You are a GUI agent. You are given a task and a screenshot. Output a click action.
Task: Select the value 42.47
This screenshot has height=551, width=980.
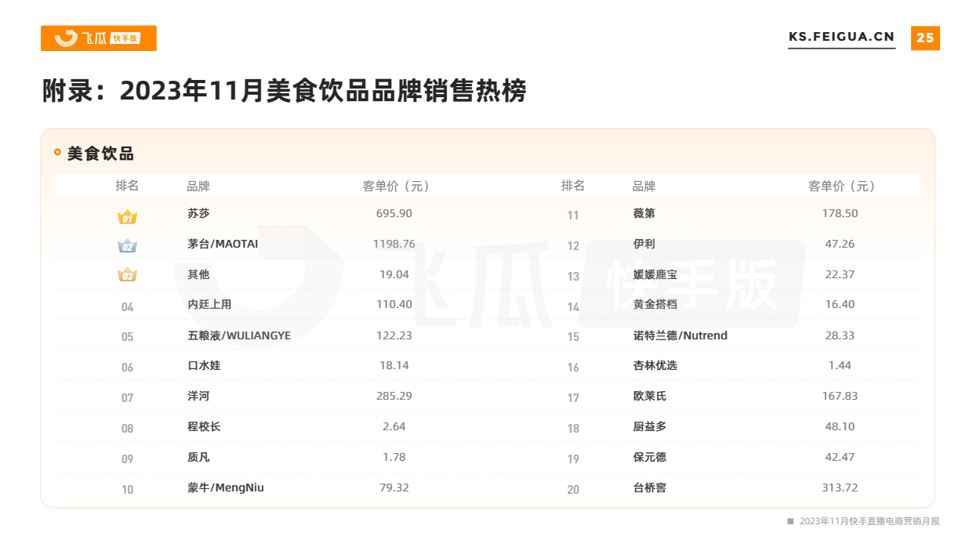pyautogui.click(x=840, y=457)
